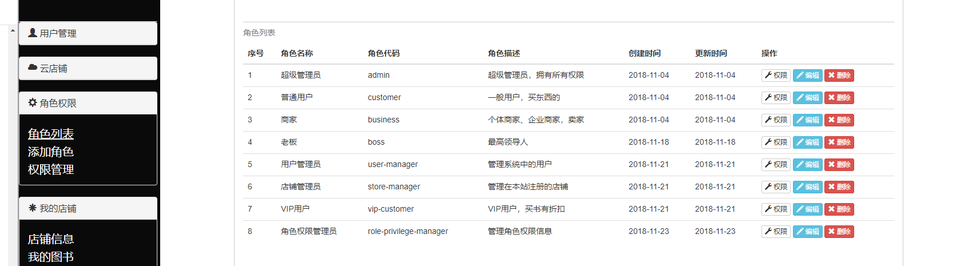
Task: Open 我的图书 link
Action: click(51, 257)
